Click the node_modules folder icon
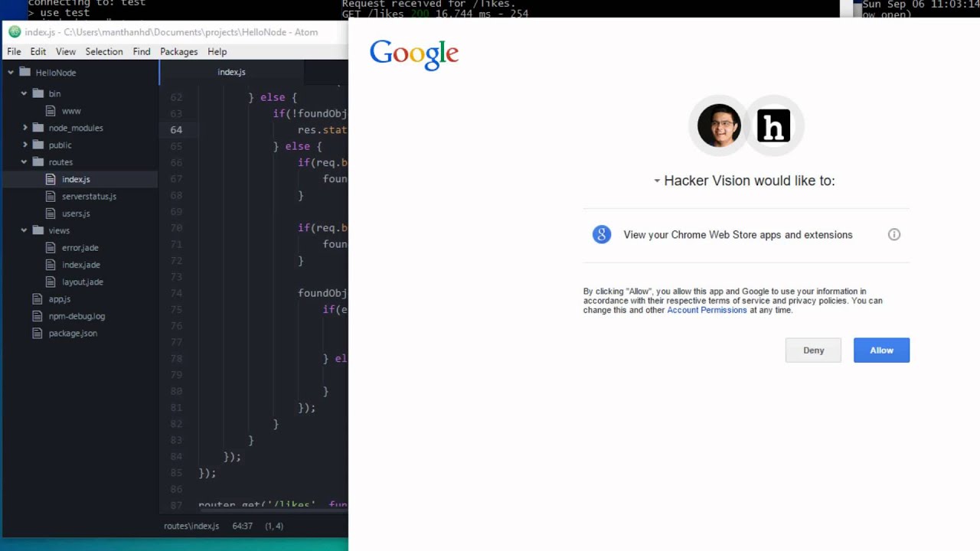 pyautogui.click(x=38, y=128)
